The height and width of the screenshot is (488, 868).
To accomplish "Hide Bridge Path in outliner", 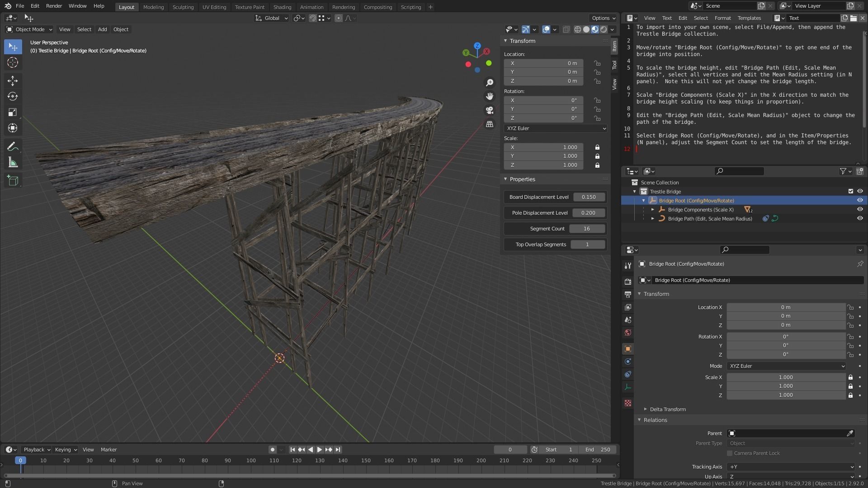I will click(x=860, y=218).
